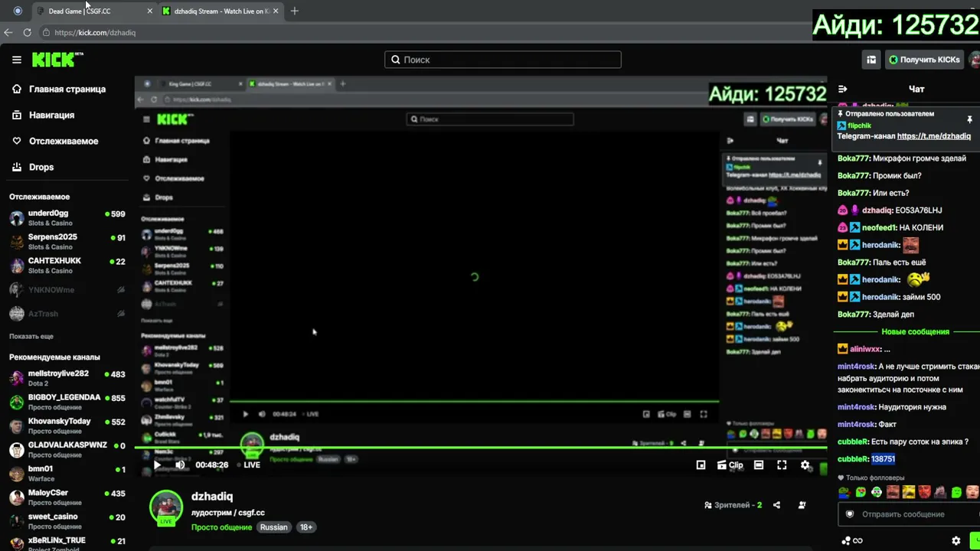Click the 18+ tag

coord(306,527)
